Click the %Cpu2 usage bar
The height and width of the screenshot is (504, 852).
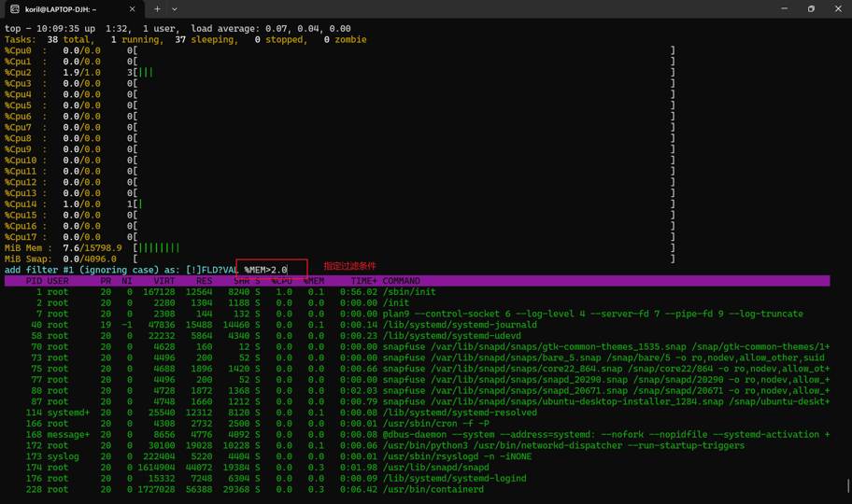pyautogui.click(x=145, y=73)
